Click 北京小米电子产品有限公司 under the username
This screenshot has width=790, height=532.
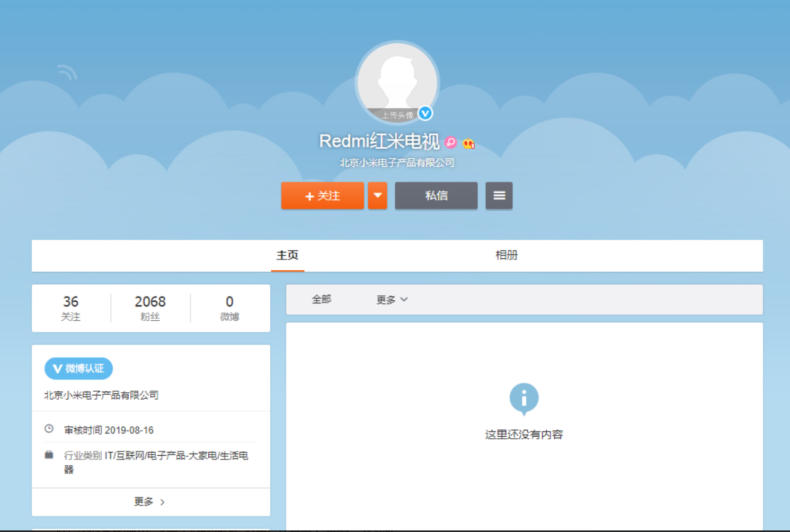coord(397,163)
